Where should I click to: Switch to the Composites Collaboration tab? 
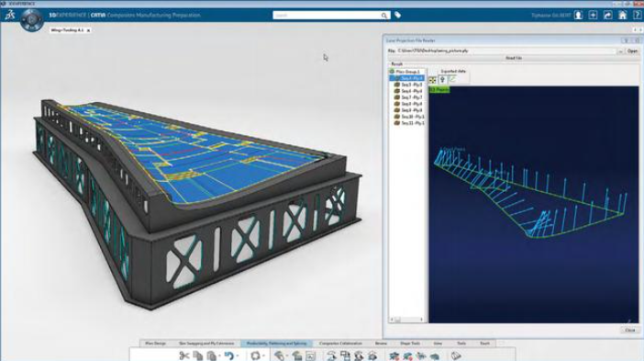click(340, 344)
